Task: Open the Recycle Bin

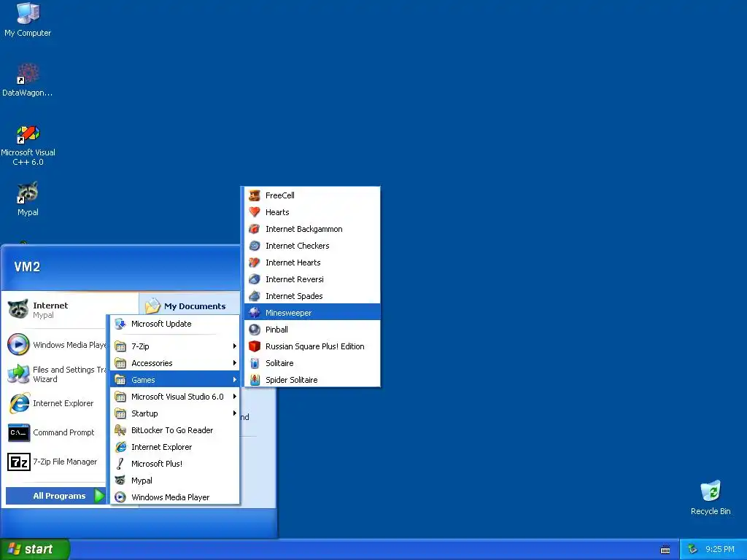Action: [711, 497]
